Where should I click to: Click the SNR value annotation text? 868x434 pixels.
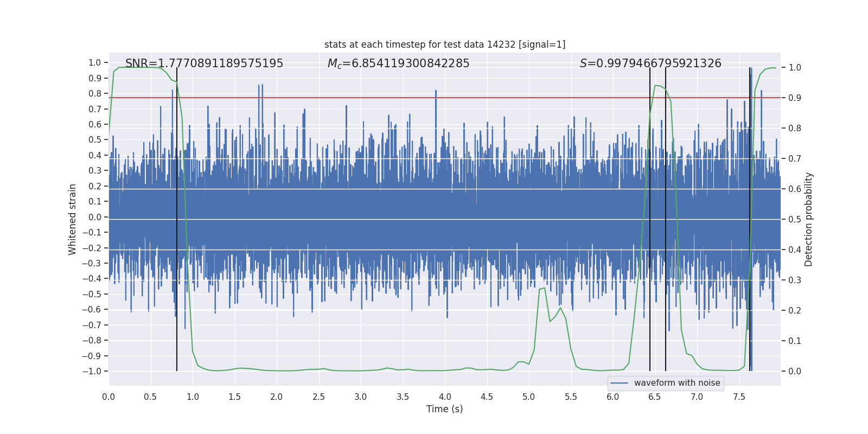click(x=204, y=63)
